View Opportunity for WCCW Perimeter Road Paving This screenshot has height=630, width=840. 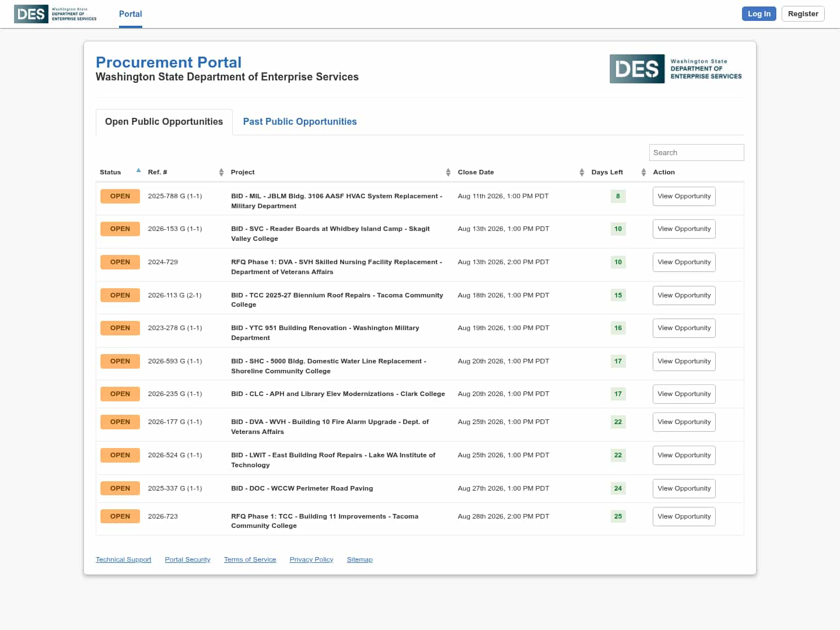[684, 489]
